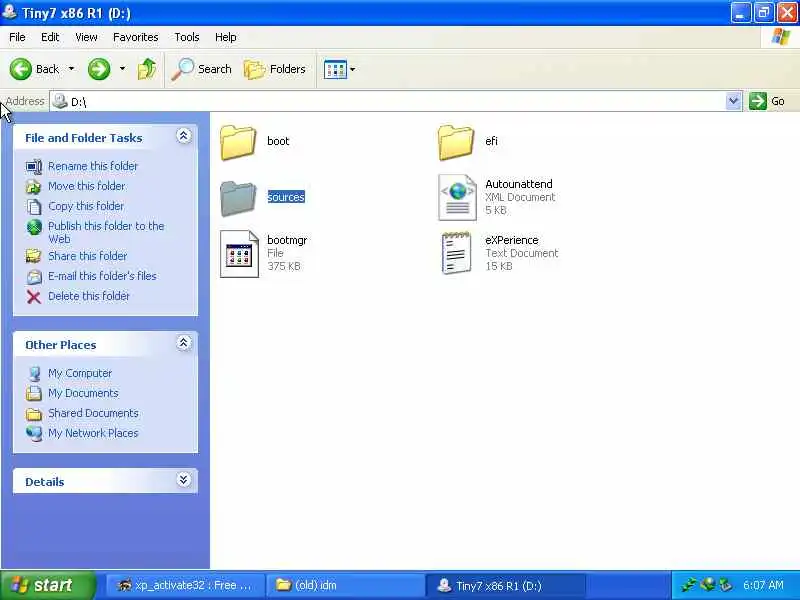Click the green Forward arrow button
800x600 pixels.
[99, 69]
